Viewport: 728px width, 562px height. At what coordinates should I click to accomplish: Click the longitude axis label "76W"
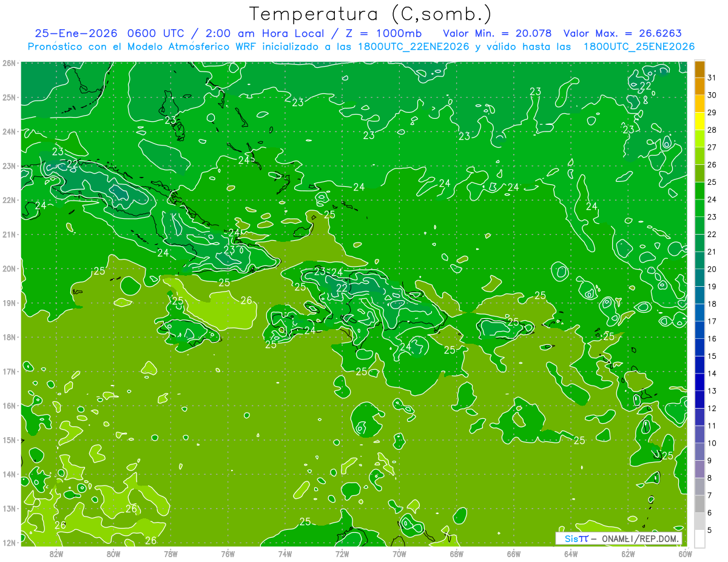coord(227,554)
